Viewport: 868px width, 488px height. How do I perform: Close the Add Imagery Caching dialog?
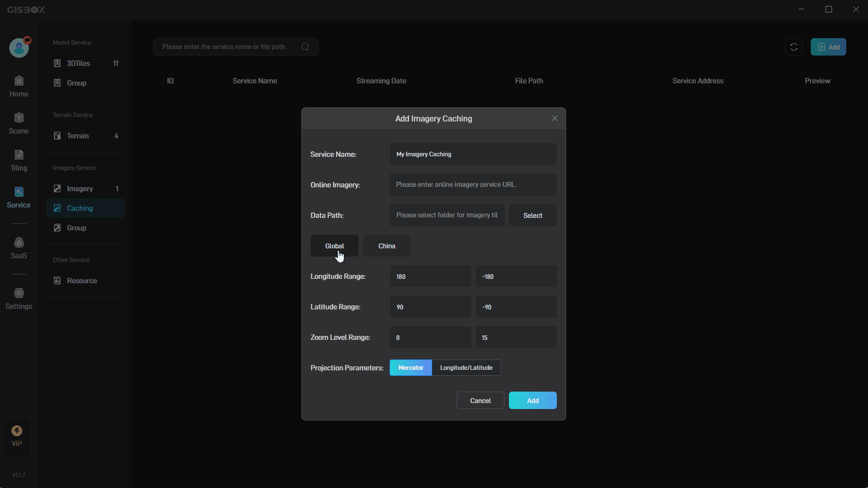point(555,118)
